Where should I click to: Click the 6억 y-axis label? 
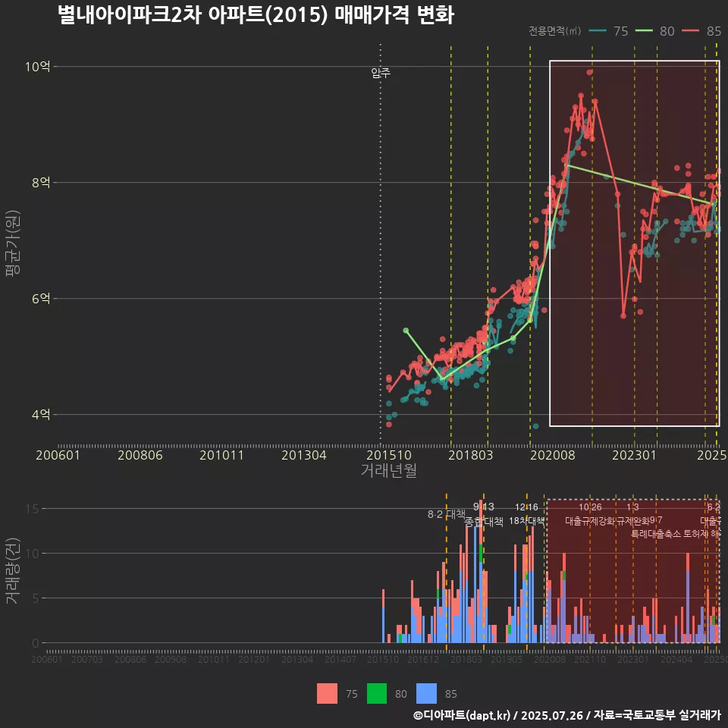click(x=41, y=299)
